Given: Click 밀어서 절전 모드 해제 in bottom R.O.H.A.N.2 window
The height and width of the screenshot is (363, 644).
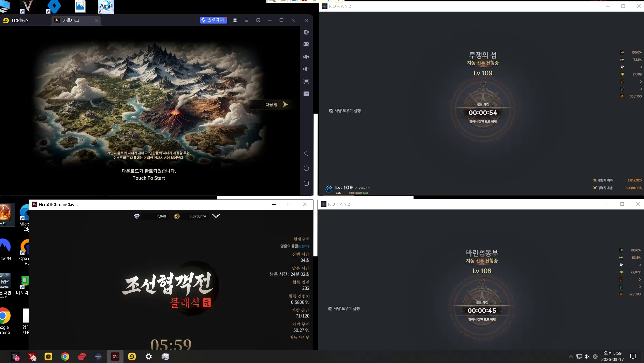Looking at the screenshot, I should [482, 320].
